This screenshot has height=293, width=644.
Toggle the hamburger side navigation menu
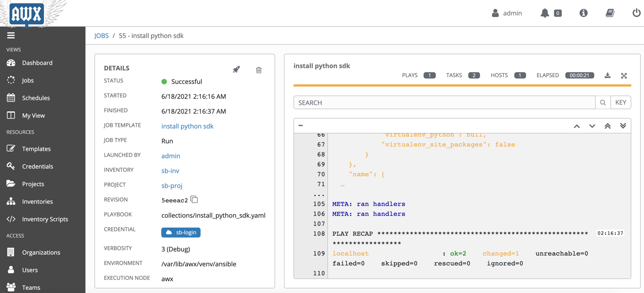coord(11,36)
